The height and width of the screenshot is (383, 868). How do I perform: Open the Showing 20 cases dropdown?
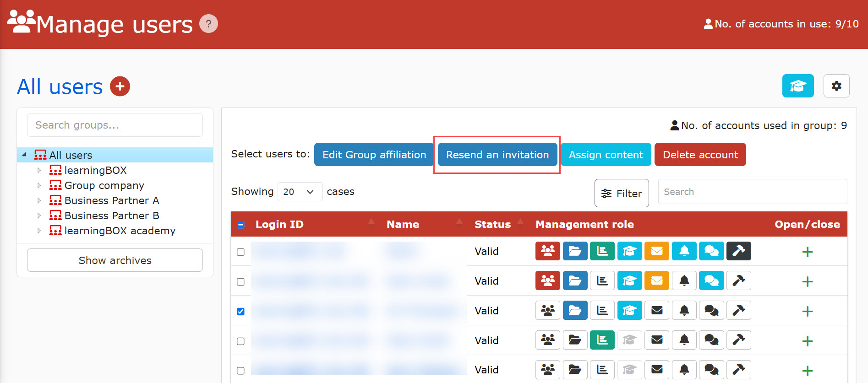point(300,192)
